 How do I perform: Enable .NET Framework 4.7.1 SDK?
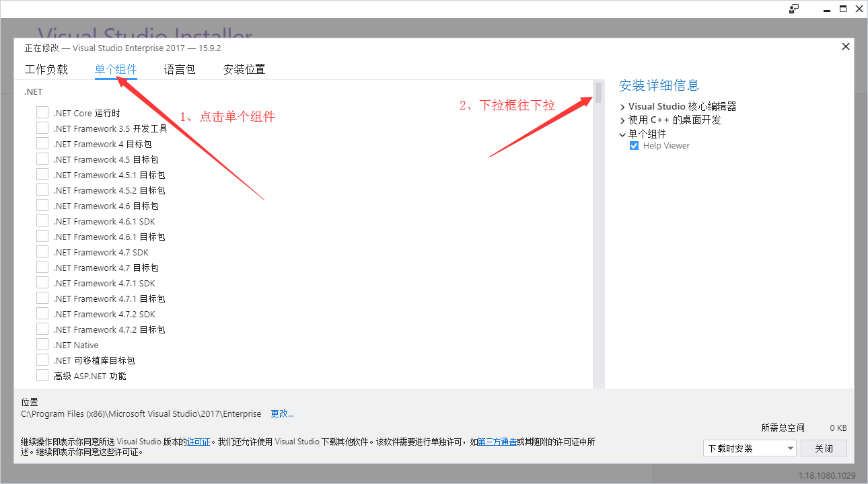tap(42, 283)
